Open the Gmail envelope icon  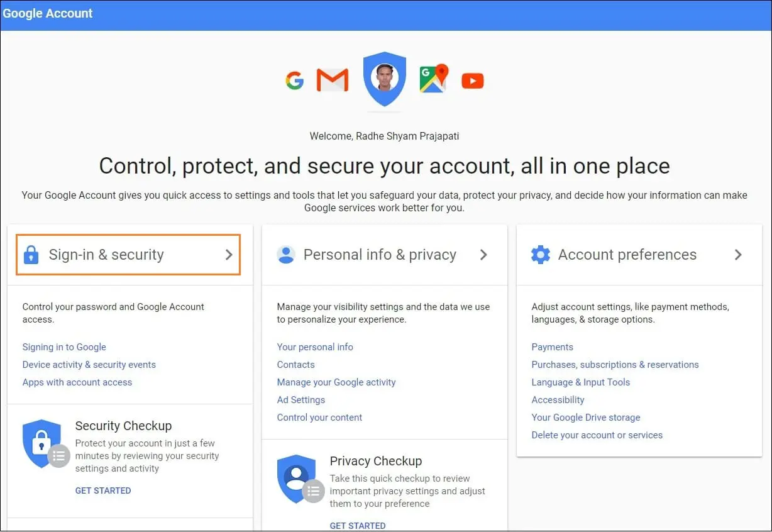[x=332, y=80]
